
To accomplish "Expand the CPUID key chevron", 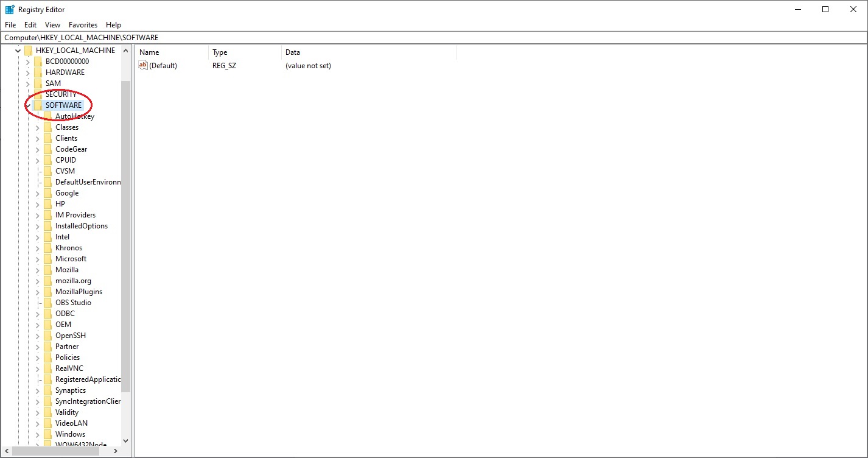I will coord(37,160).
